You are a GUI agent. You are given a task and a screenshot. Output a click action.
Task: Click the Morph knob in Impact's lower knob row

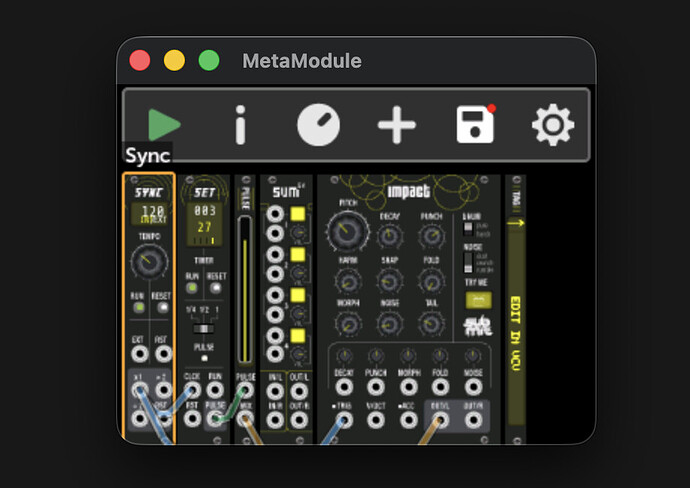(x=348, y=324)
